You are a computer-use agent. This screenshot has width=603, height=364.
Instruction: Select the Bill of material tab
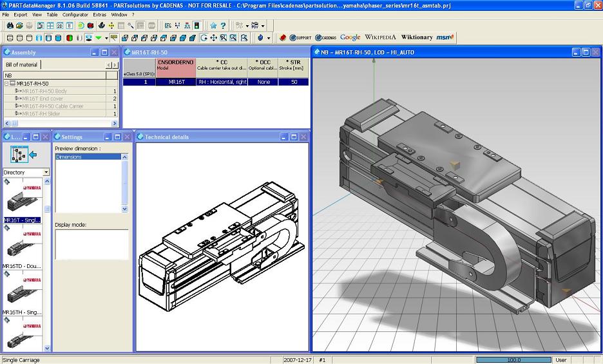click(x=21, y=64)
